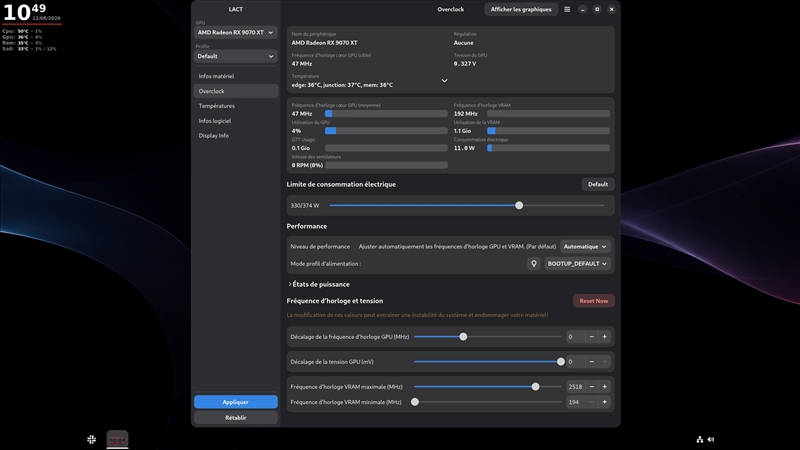Click the LACT taskbar application icon
The width and height of the screenshot is (800, 450).
click(x=117, y=439)
